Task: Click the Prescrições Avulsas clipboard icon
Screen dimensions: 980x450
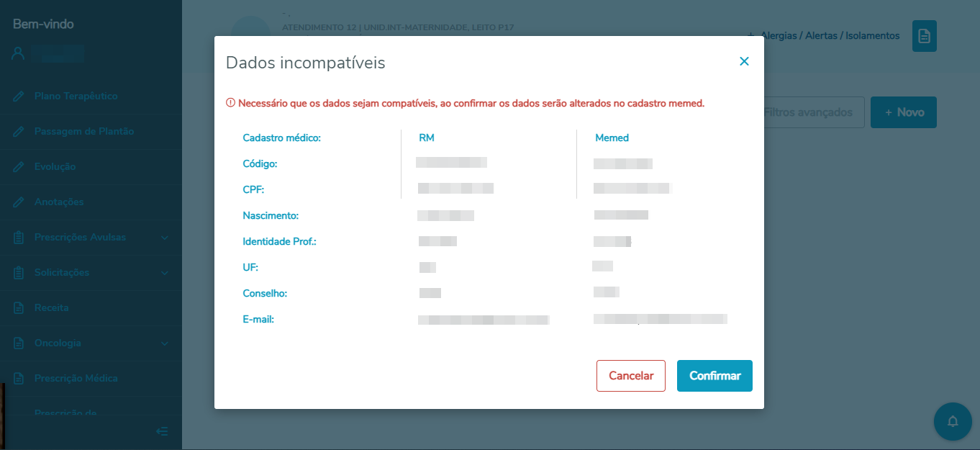Action: 19,238
